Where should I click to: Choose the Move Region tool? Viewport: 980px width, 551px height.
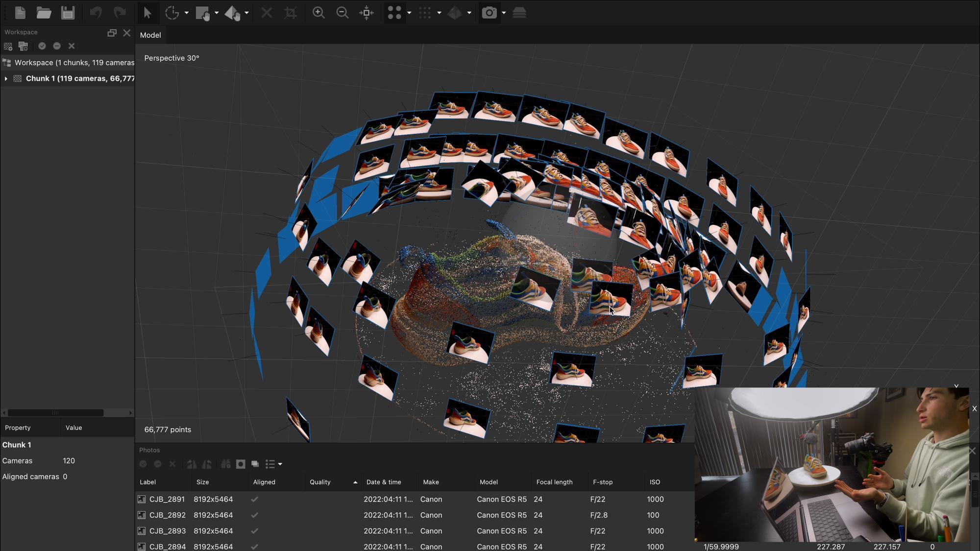click(x=203, y=13)
